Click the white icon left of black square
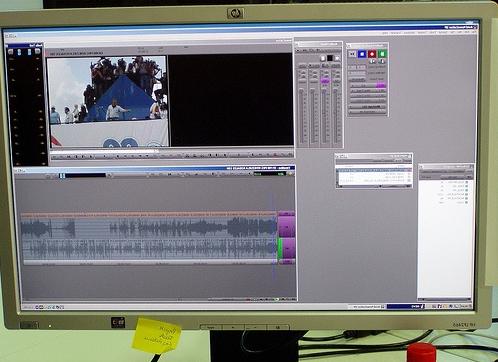The image size is (498, 362). click(x=323, y=58)
